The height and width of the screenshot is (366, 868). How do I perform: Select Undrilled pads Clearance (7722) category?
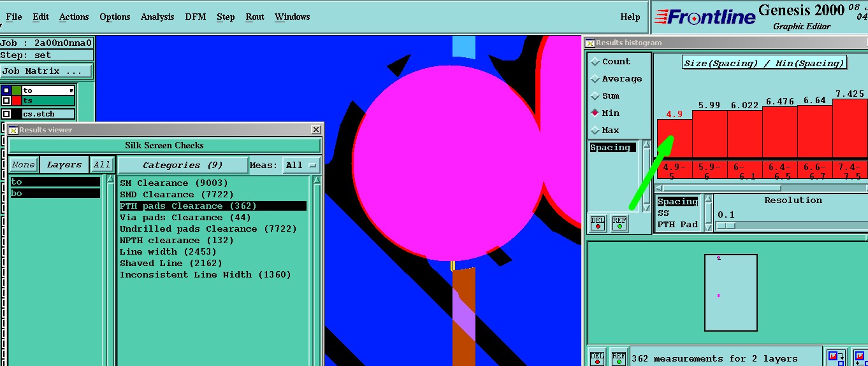[x=213, y=229]
